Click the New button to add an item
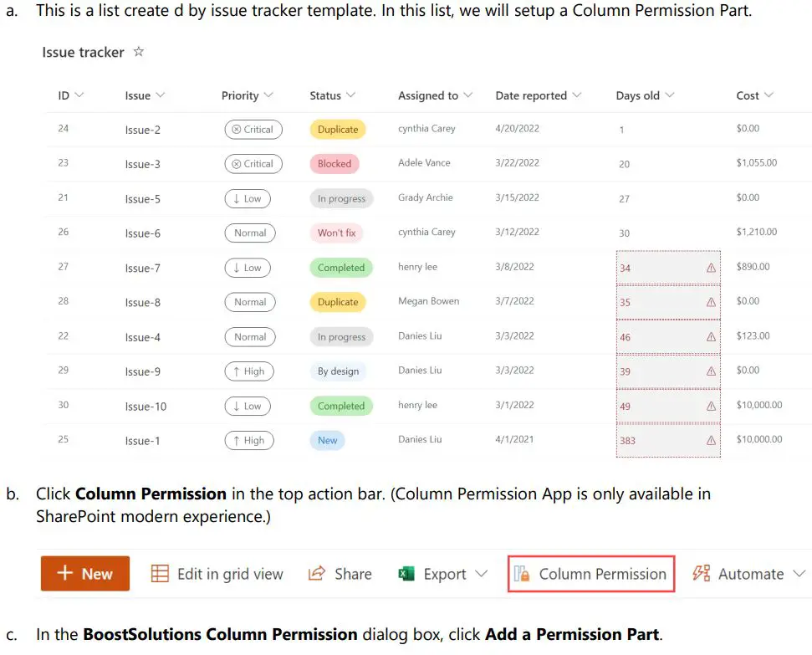 tap(84, 574)
